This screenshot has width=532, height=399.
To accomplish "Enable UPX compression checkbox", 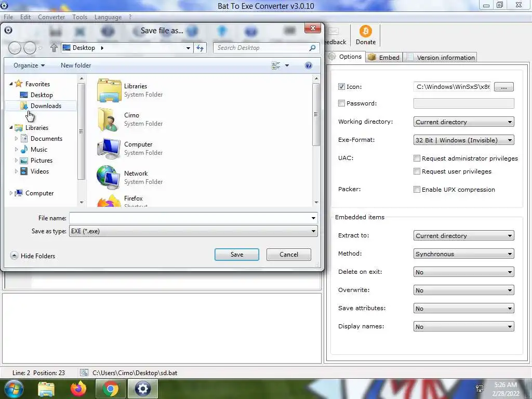I will [x=417, y=189].
